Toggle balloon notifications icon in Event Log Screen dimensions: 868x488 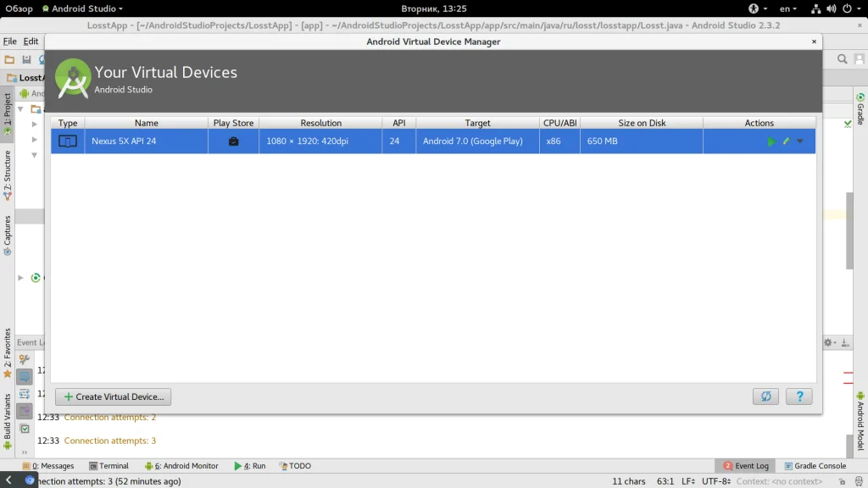25,377
